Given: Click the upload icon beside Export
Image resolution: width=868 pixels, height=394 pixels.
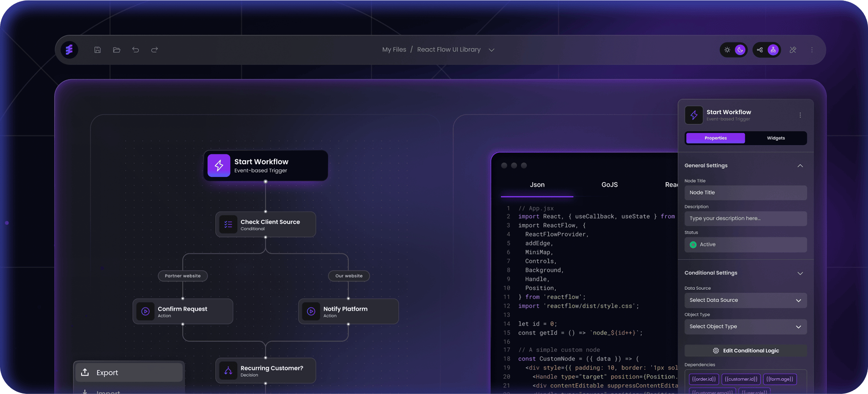Looking at the screenshot, I should point(85,372).
